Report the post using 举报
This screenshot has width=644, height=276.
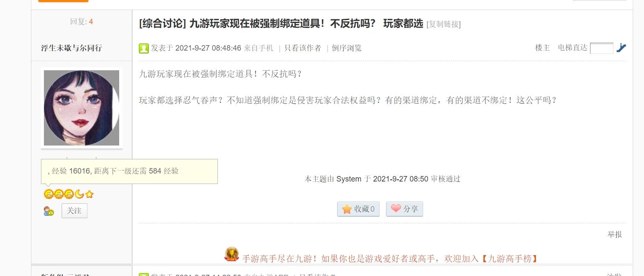[615, 235]
